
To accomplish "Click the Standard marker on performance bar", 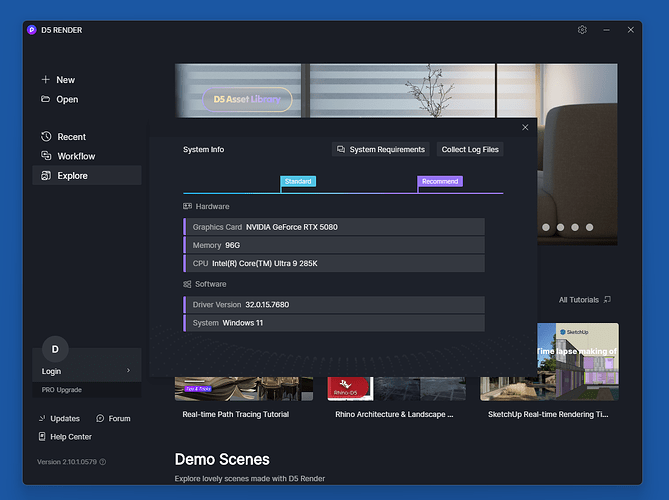I will click(298, 181).
